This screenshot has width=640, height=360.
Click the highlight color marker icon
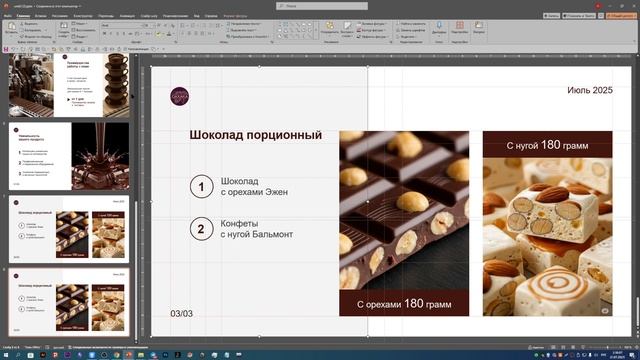pyautogui.click(x=158, y=34)
